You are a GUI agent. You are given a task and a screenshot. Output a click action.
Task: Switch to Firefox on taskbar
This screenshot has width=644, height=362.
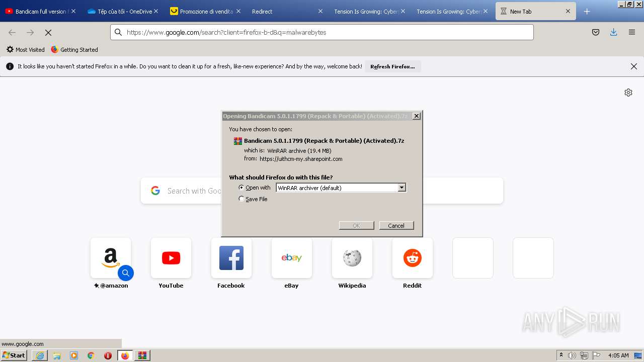pos(125,355)
